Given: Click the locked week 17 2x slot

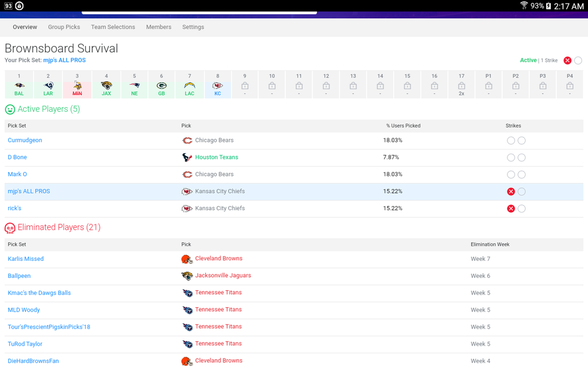Looking at the screenshot, I should click(x=462, y=85).
